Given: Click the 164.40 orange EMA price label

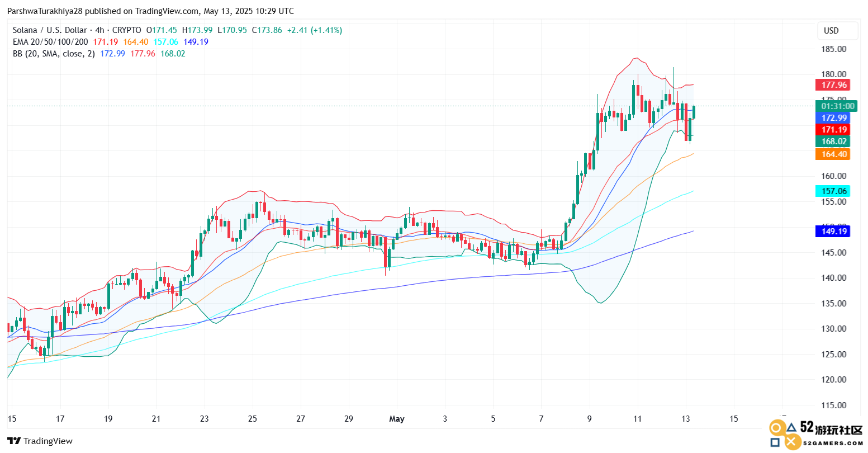Looking at the screenshot, I should coord(832,154).
